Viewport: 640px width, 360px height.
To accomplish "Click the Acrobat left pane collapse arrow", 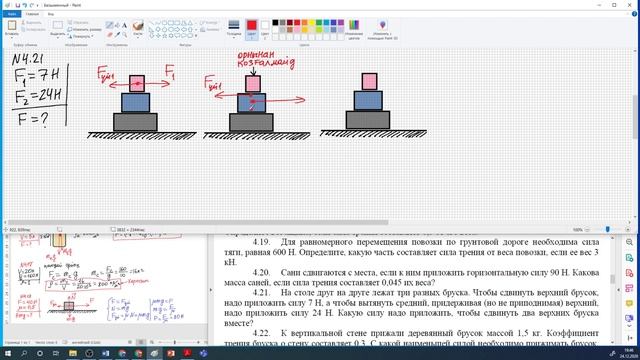I will [211, 290].
